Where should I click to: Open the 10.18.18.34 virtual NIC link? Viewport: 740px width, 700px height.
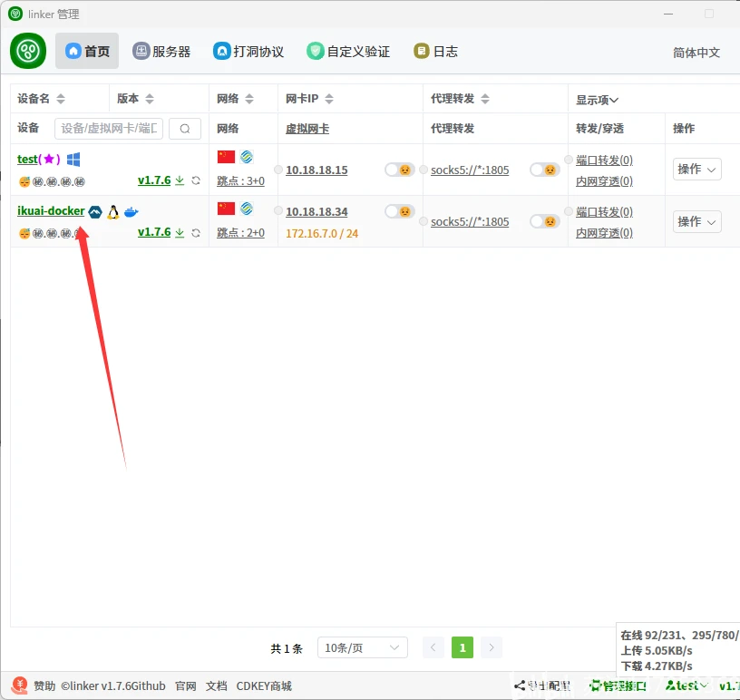click(x=316, y=211)
